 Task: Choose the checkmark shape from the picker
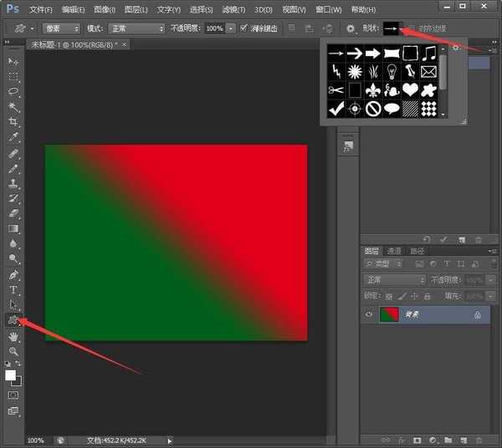(x=336, y=109)
